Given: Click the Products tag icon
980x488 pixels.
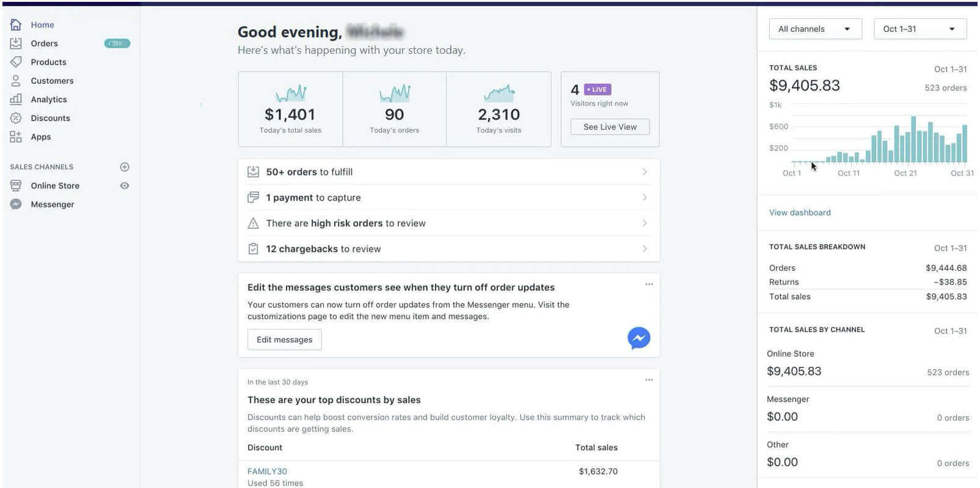Looking at the screenshot, I should pyautogui.click(x=16, y=62).
